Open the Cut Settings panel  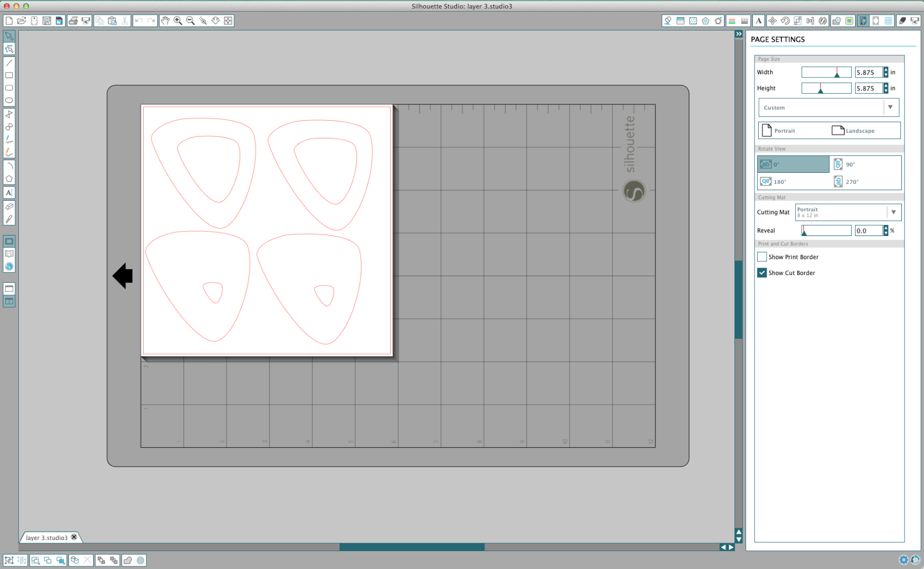click(x=902, y=21)
